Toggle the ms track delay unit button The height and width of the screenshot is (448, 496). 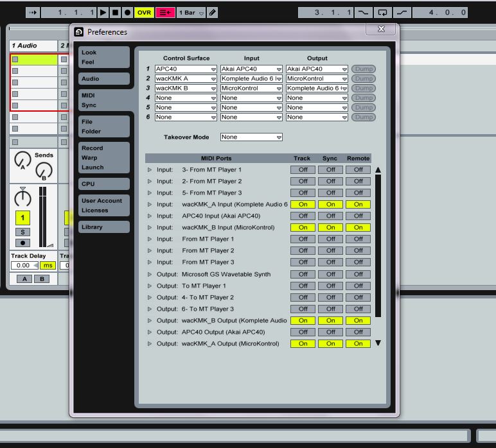48,265
